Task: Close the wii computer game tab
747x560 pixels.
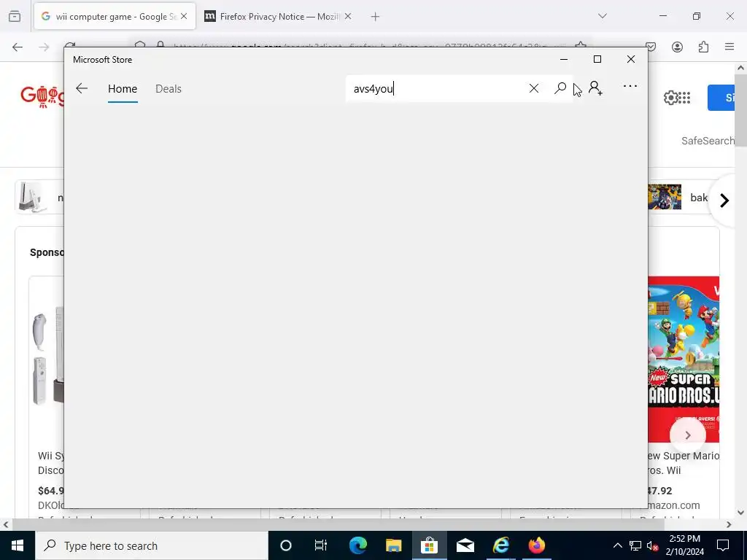Action: 184,16
